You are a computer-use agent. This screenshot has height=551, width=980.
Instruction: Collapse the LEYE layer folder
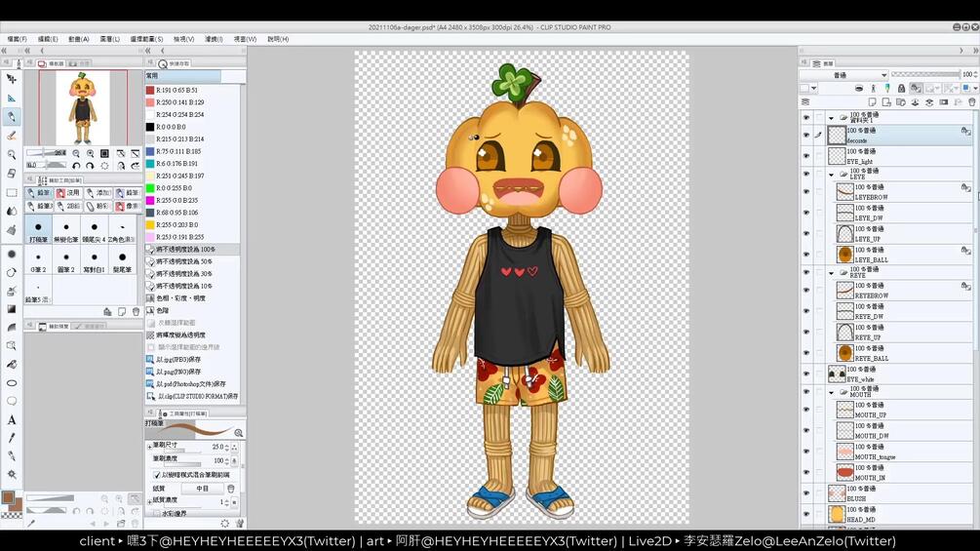(831, 175)
